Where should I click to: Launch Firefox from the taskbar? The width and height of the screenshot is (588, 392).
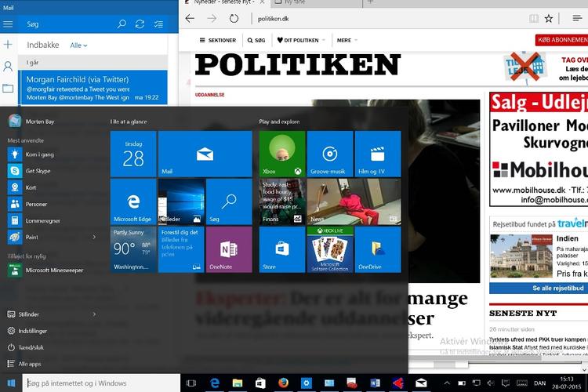tap(284, 383)
